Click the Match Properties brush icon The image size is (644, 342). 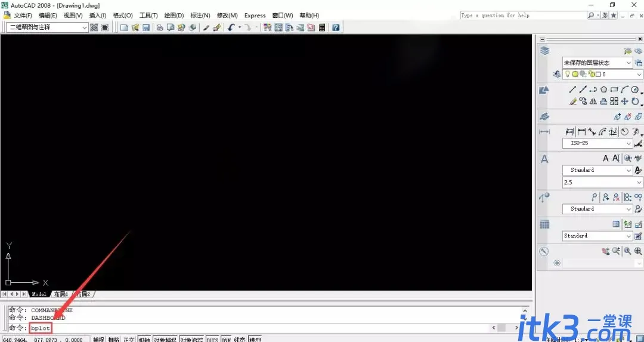206,27
